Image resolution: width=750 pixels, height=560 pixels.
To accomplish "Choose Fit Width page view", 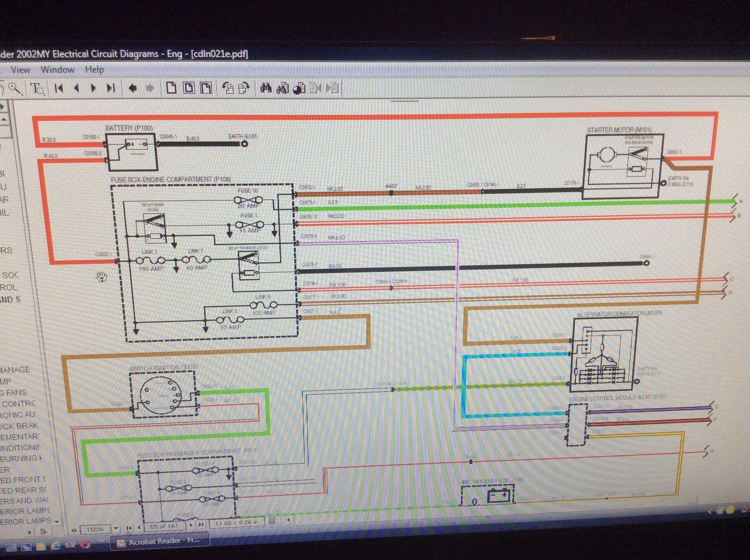I will 206,88.
